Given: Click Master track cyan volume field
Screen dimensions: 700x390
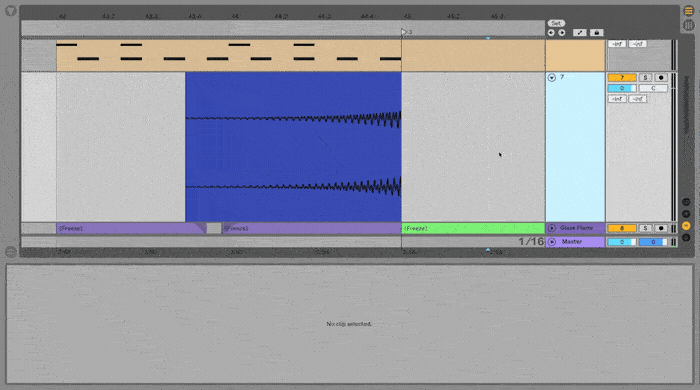Looking at the screenshot, I should (x=621, y=242).
